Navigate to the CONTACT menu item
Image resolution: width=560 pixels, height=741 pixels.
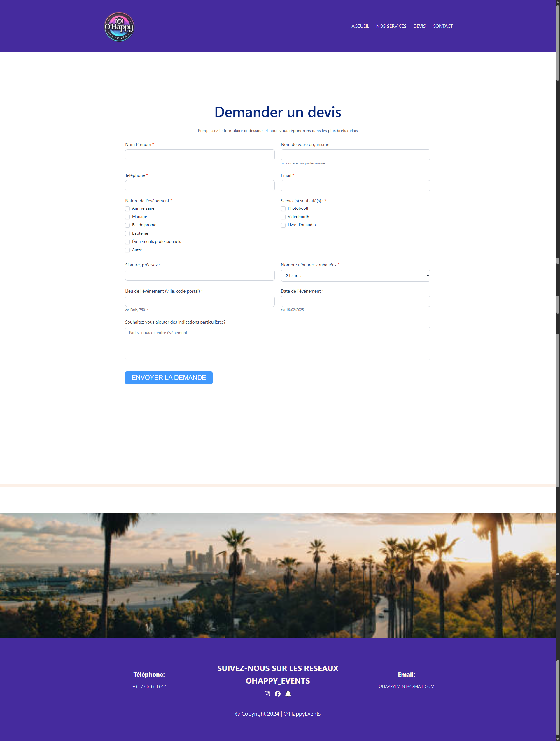click(x=442, y=26)
